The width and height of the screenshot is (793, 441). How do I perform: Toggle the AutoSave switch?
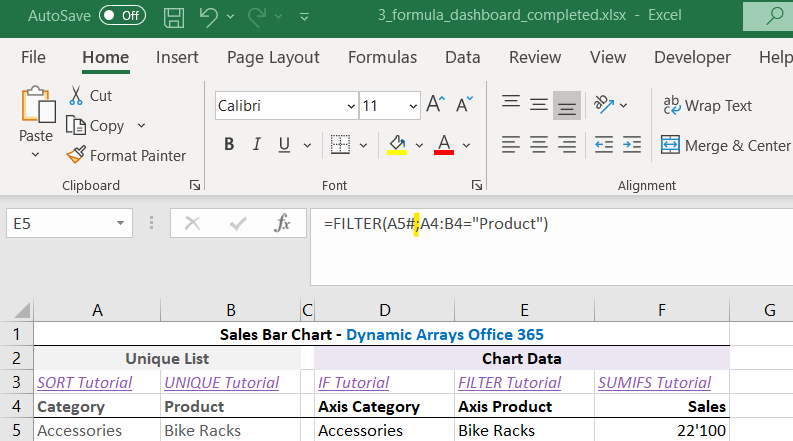click(x=122, y=16)
